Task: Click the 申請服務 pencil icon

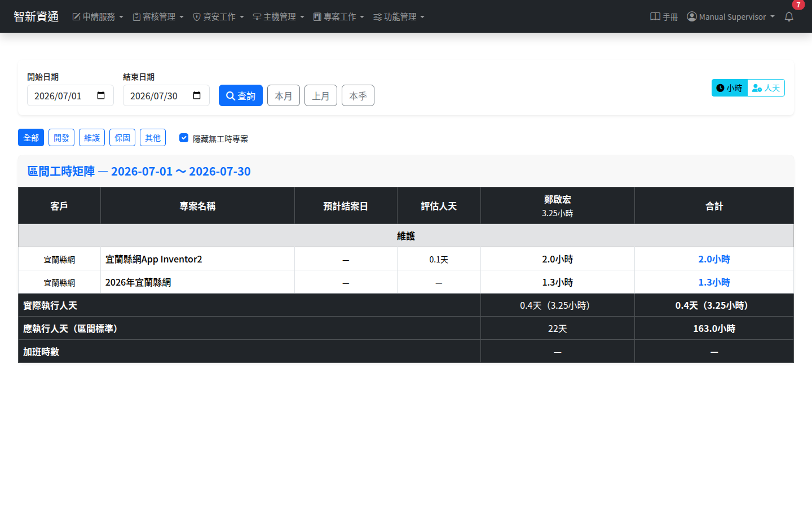Action: (x=76, y=17)
